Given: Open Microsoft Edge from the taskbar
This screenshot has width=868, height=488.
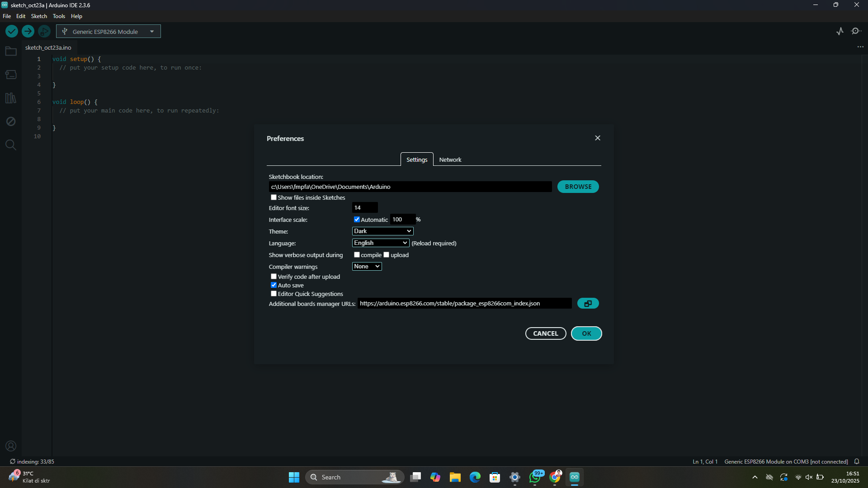Looking at the screenshot, I should coord(475,477).
